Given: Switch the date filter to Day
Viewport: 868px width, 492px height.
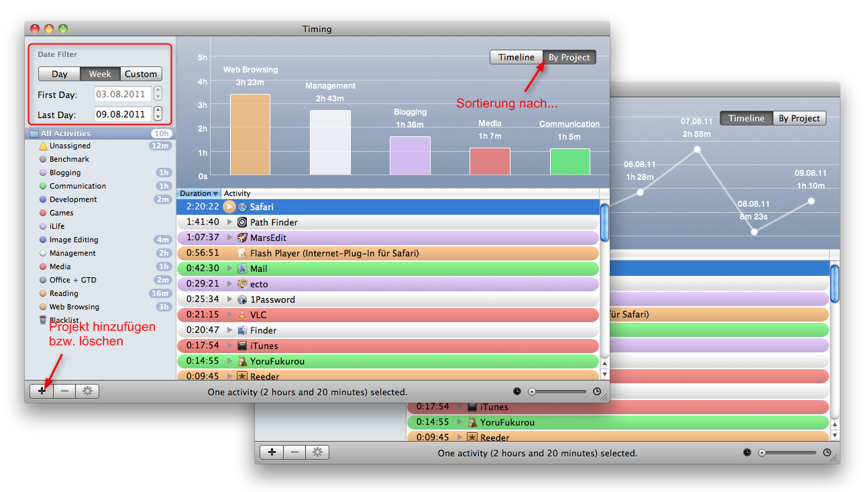Looking at the screenshot, I should pos(59,74).
